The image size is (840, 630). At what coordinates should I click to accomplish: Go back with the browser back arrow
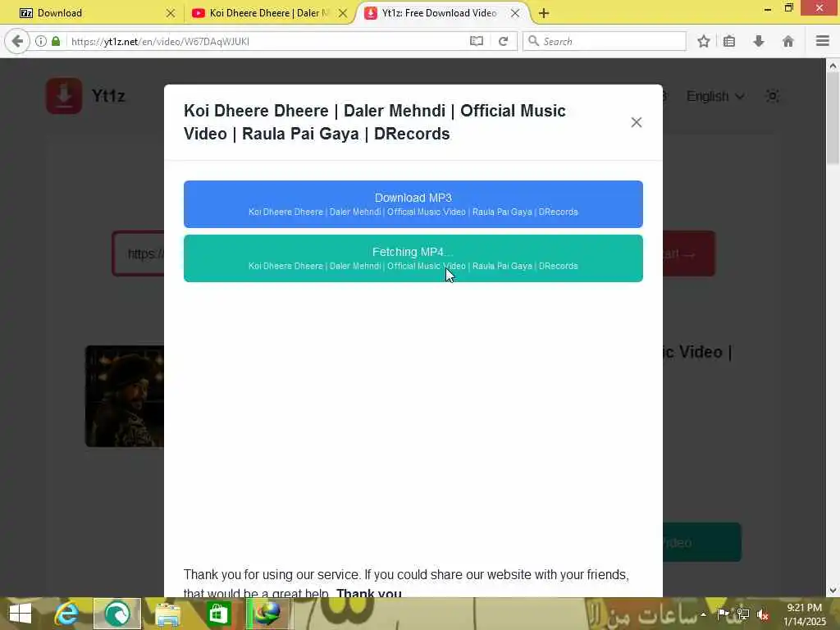click(17, 41)
